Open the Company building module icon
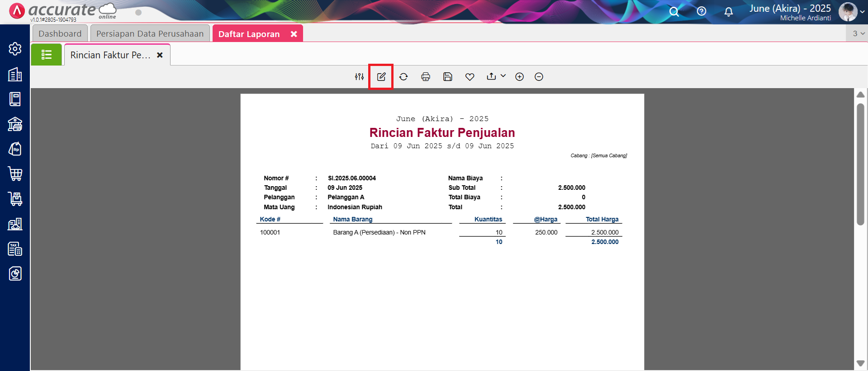This screenshot has height=371, width=868. [x=15, y=75]
